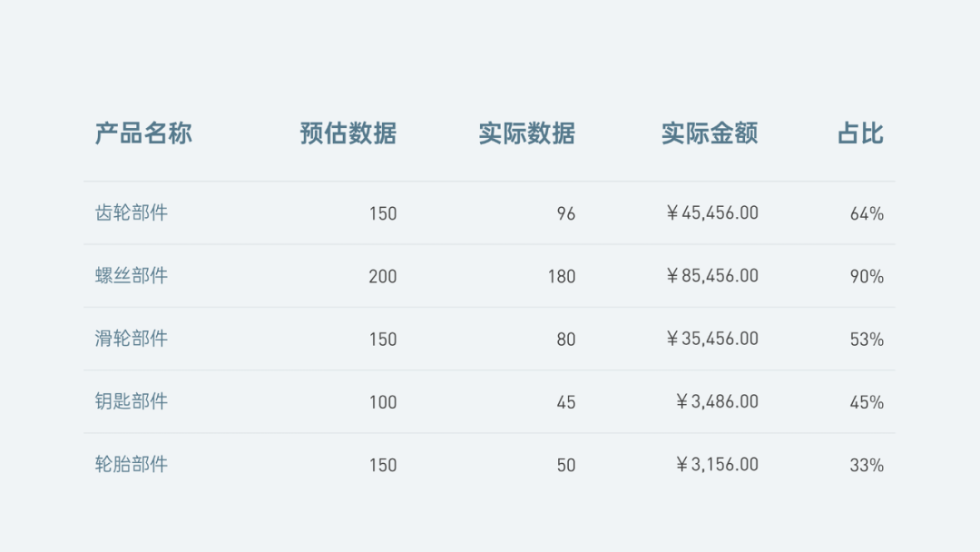Image resolution: width=980 pixels, height=552 pixels.
Task: Click the ¥3,486.00 amount cell
Action: (x=718, y=401)
